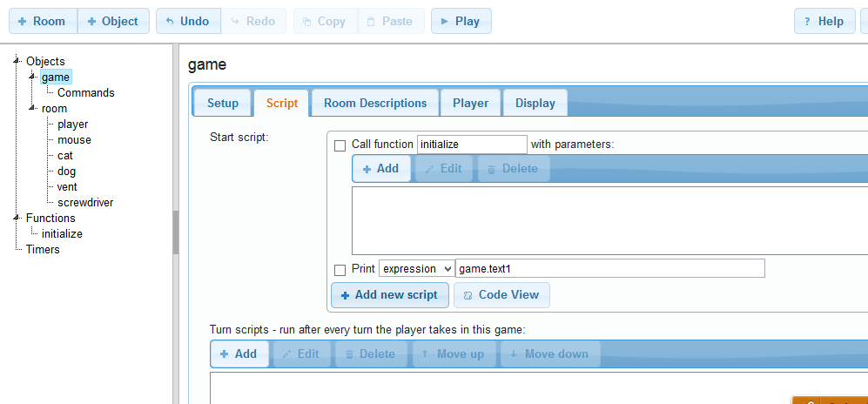
Task: Click the add Object toolbar button
Action: click(113, 22)
